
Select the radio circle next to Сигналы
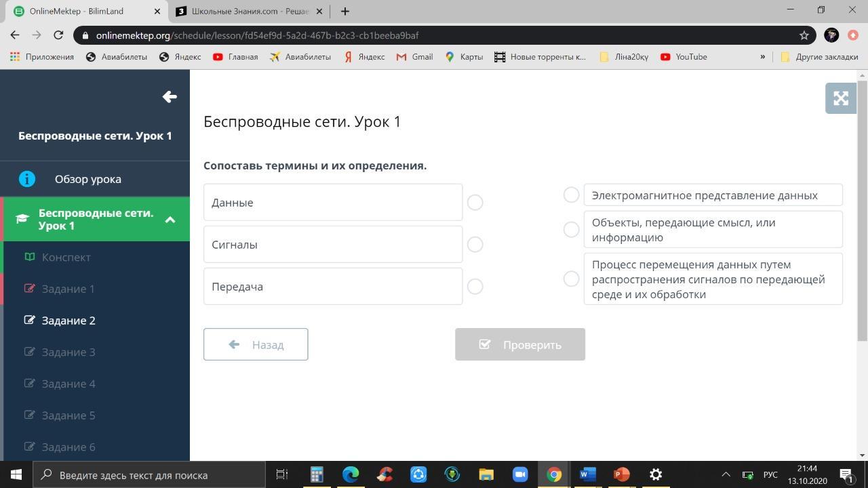475,245
